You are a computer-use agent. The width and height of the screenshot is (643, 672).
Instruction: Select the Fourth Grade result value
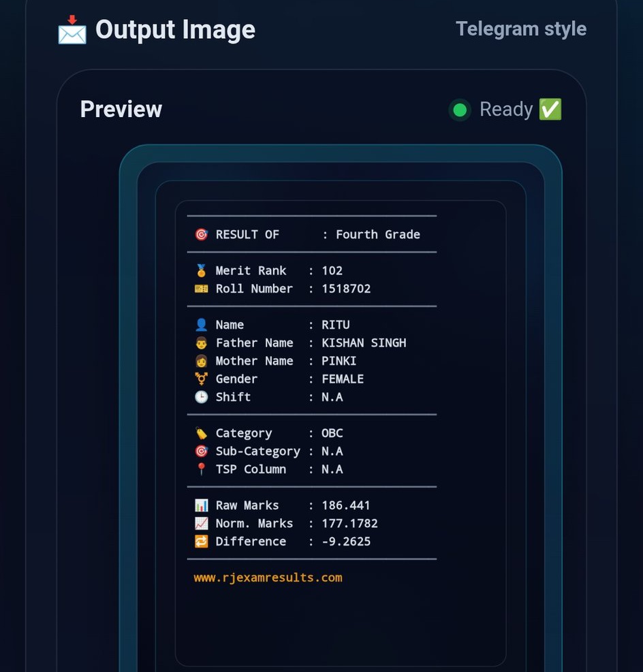click(x=378, y=234)
